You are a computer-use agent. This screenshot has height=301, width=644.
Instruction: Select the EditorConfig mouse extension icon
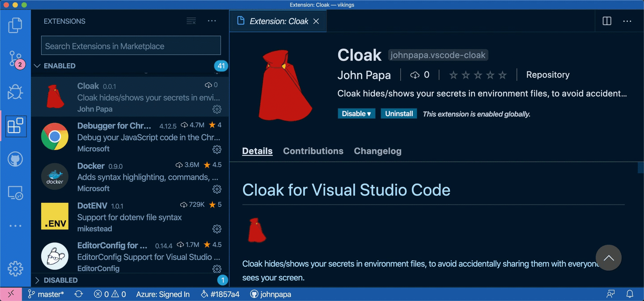pyautogui.click(x=55, y=256)
